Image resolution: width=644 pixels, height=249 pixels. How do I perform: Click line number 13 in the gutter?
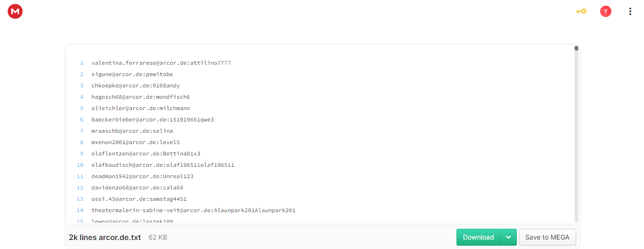[80, 199]
